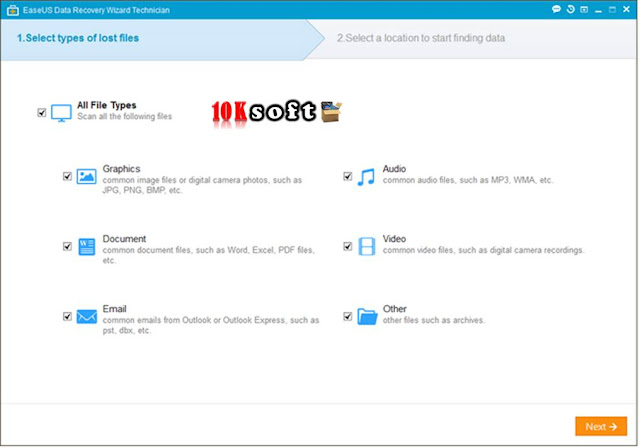Open the import scan status icon
Image resolution: width=640 pixels, height=448 pixels.
tap(584, 9)
